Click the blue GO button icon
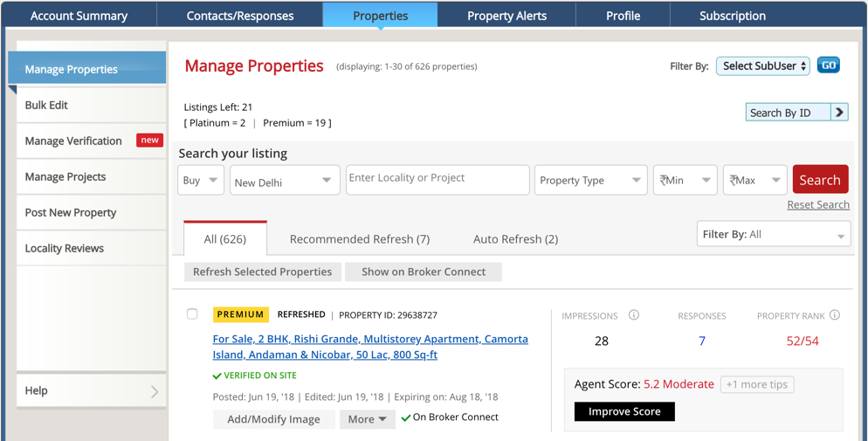The width and height of the screenshot is (868, 441). tap(828, 65)
